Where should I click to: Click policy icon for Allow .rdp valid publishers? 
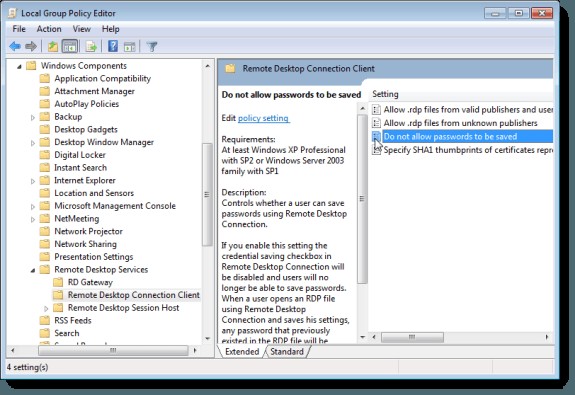(x=376, y=110)
